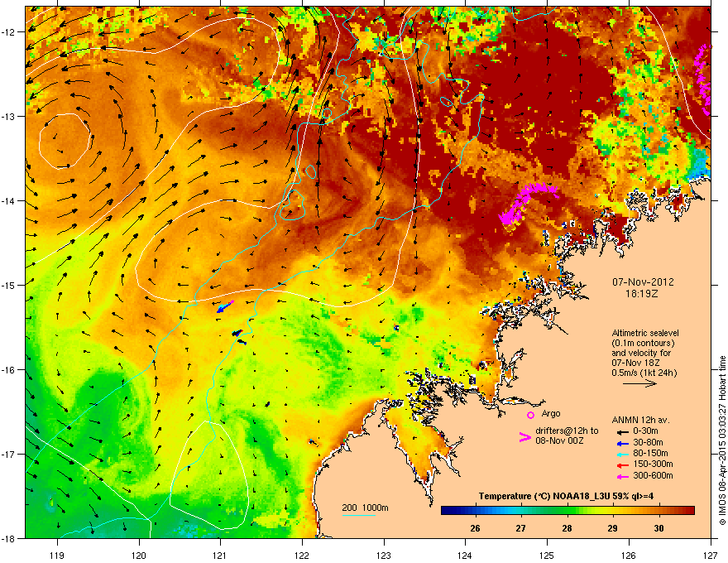Image resolution: width=728 pixels, height=563 pixels.
Task: Click the '127' longitude axis label
Action: 711,555
